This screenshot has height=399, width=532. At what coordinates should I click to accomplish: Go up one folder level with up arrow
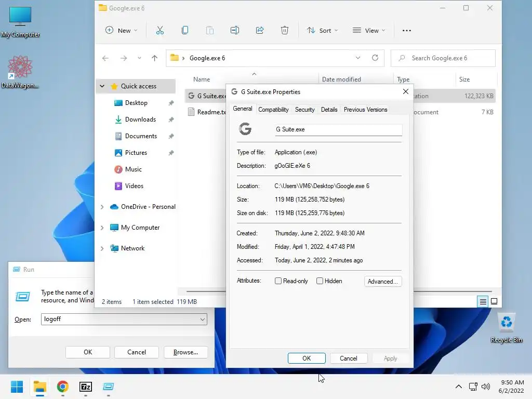(x=154, y=58)
